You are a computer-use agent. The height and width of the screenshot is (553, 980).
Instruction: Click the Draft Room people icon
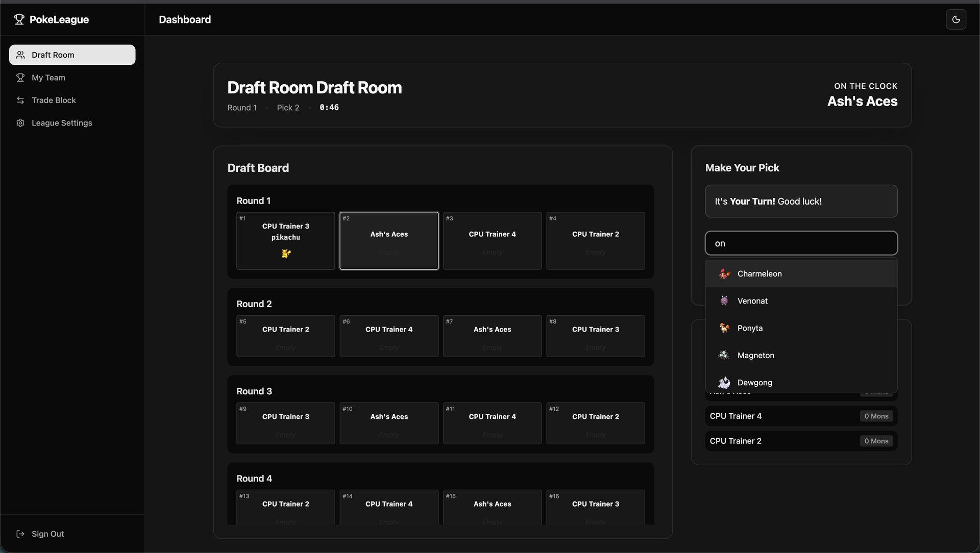click(x=20, y=55)
